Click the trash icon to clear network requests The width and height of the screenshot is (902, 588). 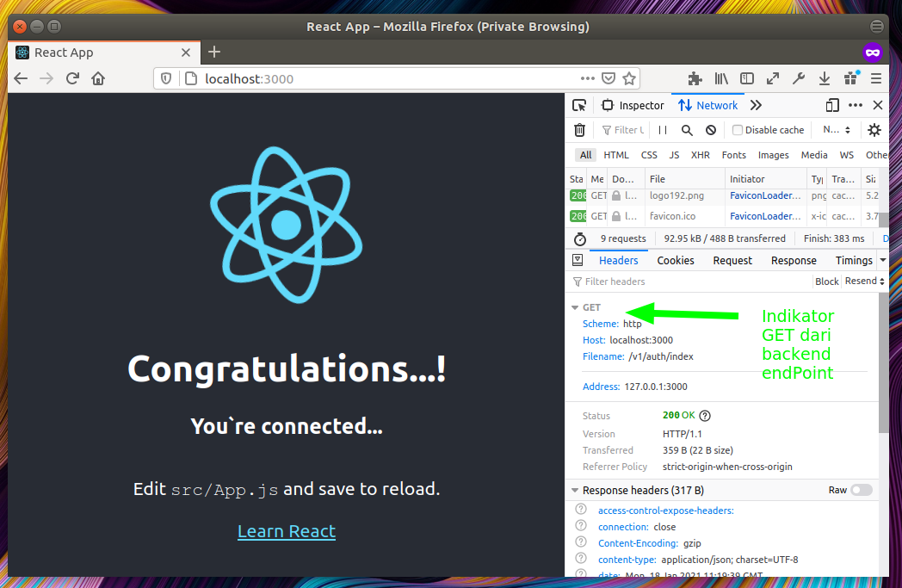pos(579,130)
